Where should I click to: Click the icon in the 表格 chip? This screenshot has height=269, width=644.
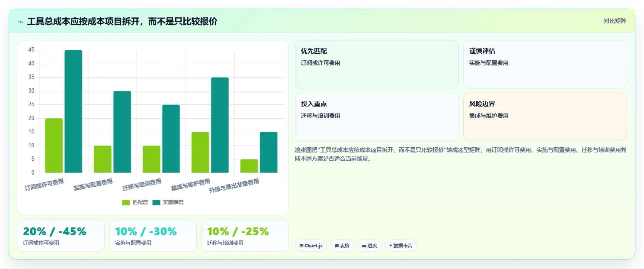click(x=337, y=246)
